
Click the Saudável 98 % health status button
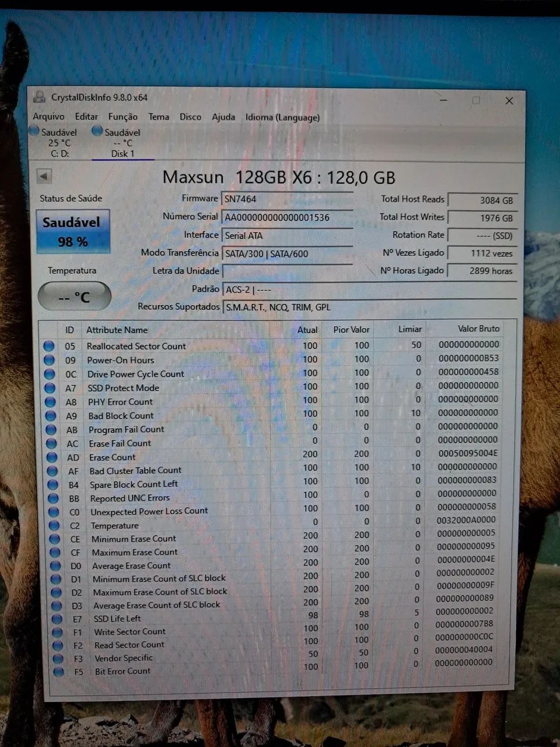pyautogui.click(x=73, y=232)
